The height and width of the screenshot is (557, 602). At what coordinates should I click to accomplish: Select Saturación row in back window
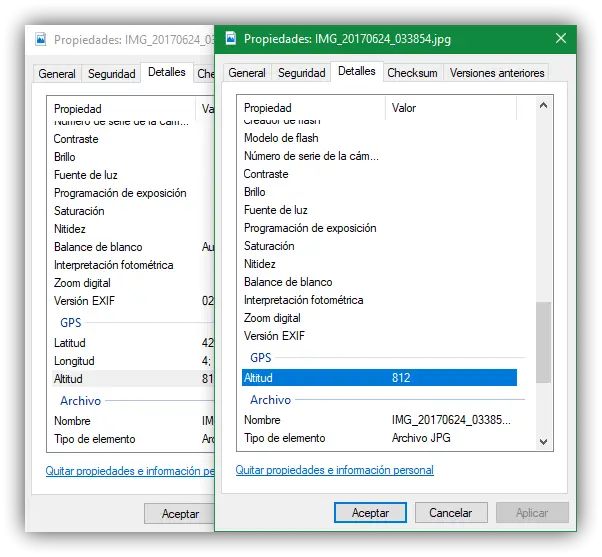click(x=133, y=211)
